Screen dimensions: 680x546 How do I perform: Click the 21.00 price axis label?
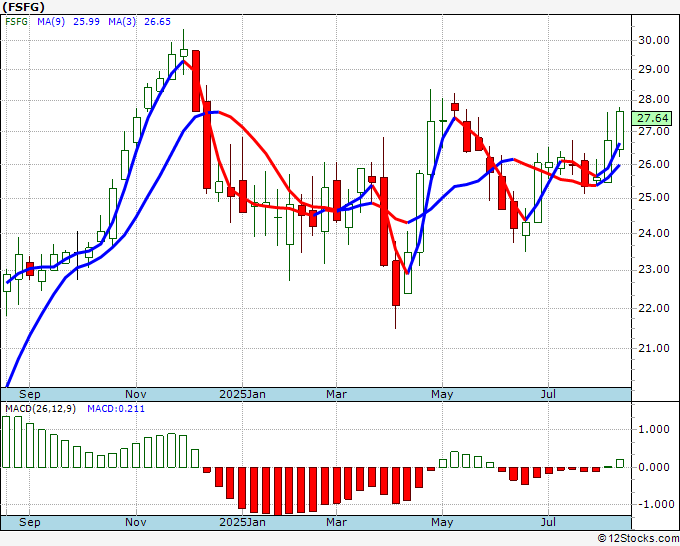[654, 348]
